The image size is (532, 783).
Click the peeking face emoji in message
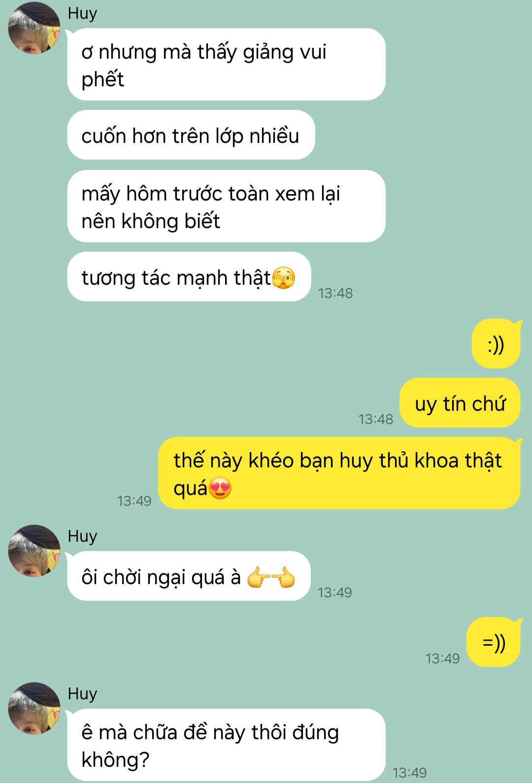(x=284, y=278)
